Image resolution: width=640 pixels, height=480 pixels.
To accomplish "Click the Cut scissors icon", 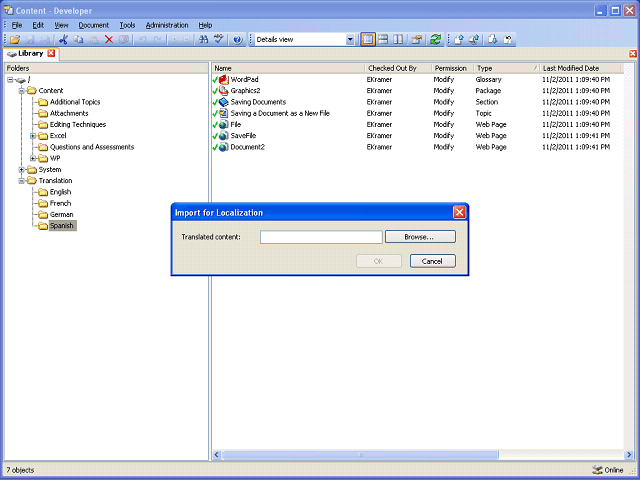I will (63, 39).
